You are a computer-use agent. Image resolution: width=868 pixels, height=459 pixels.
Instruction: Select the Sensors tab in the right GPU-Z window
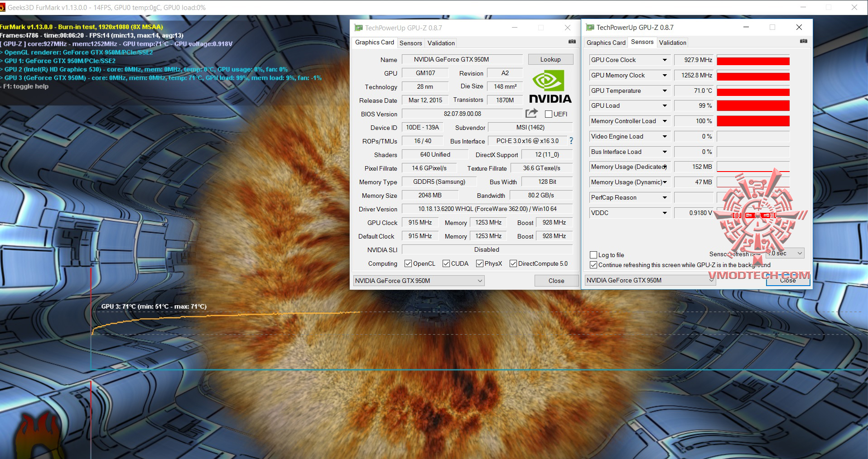642,42
